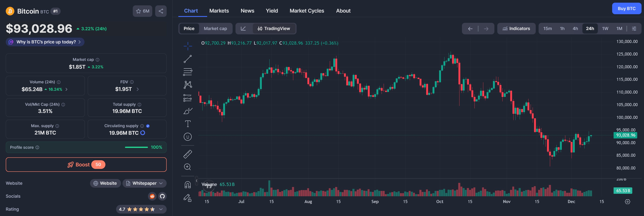
Task: Expand the Whitepaper dropdown
Action: [x=144, y=183]
